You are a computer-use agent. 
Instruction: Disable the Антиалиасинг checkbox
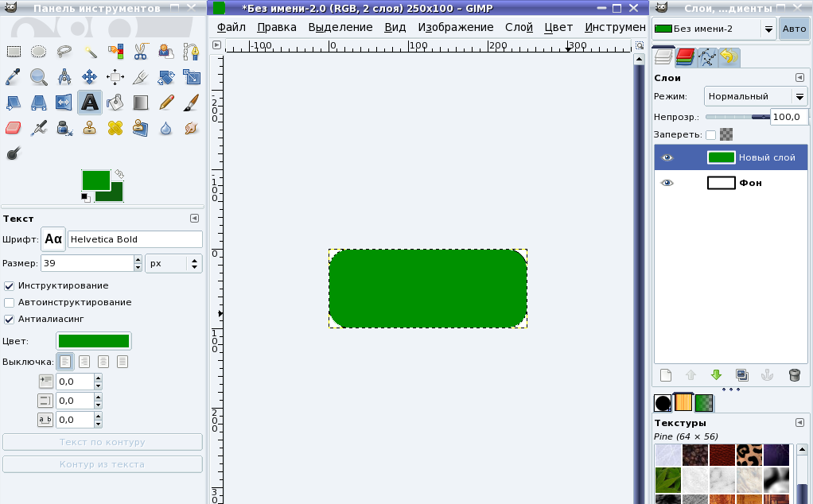[x=9, y=319]
